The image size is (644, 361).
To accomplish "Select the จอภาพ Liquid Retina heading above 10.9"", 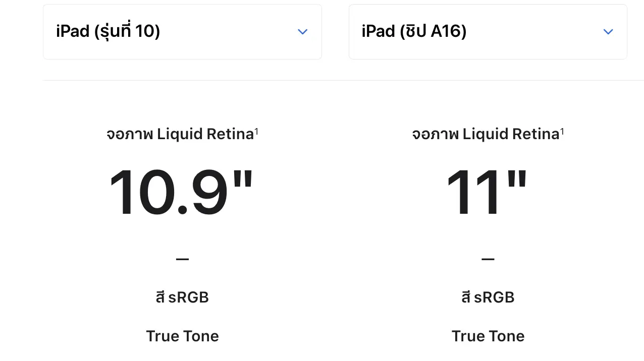I will 180,134.
